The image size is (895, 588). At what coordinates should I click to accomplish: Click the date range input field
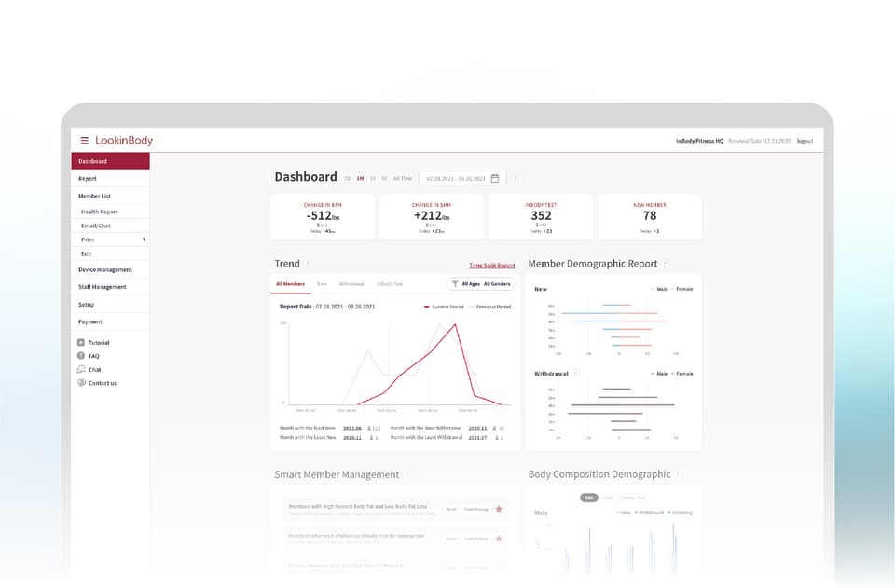point(457,178)
